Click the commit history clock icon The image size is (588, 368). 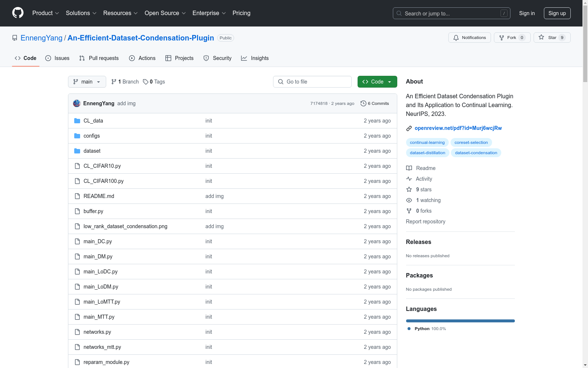(x=363, y=103)
